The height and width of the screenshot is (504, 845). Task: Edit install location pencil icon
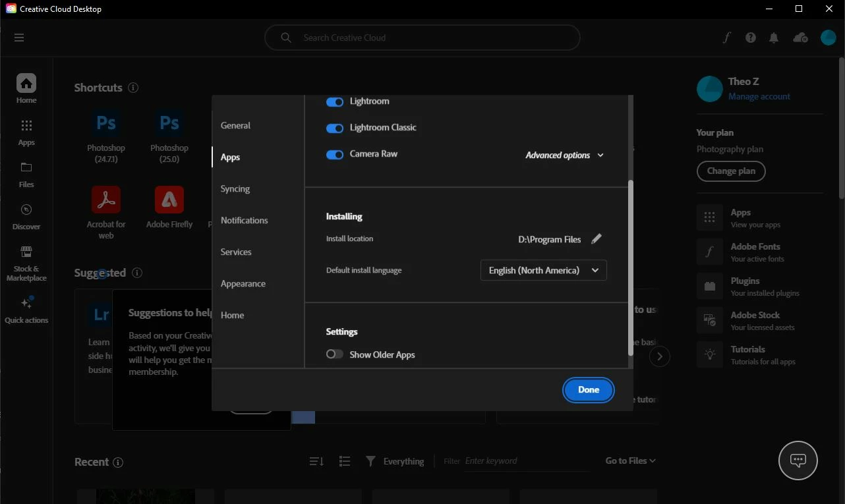[597, 239]
